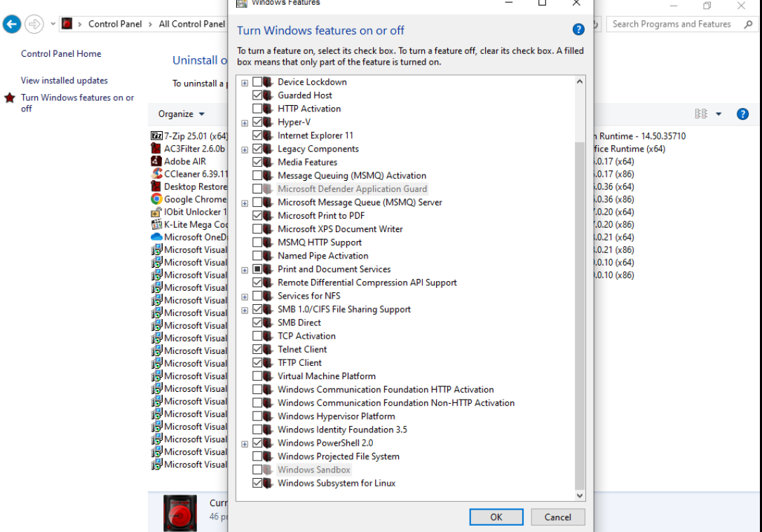Click the Desktop Restore icon
Viewport: 762px width, 532px height.
(156, 186)
